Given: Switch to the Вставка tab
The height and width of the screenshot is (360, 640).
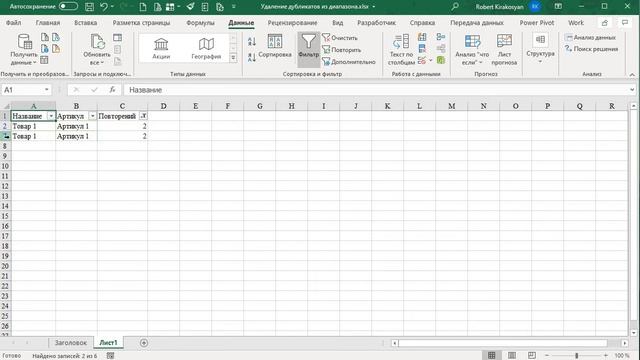Looking at the screenshot, I should pyautogui.click(x=86, y=23).
